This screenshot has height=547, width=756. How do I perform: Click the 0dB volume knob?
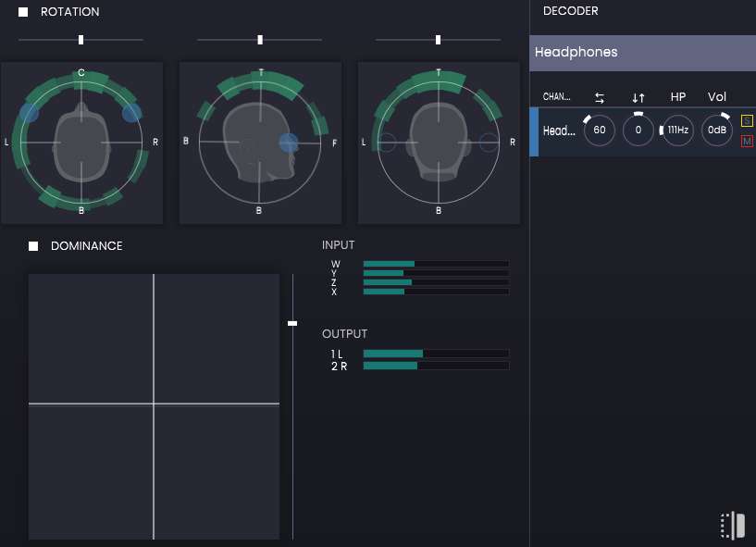pyautogui.click(x=716, y=131)
